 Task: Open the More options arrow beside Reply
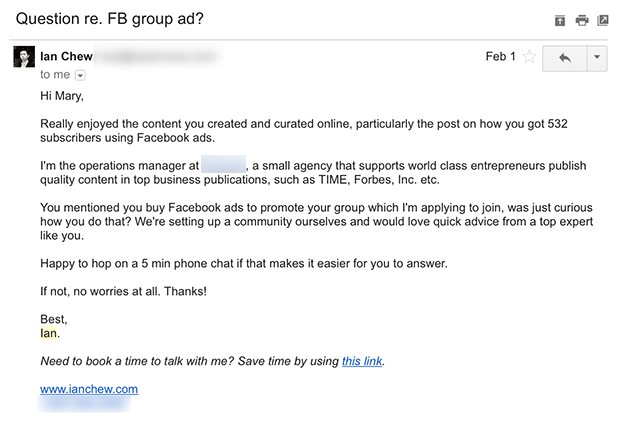coord(597,58)
